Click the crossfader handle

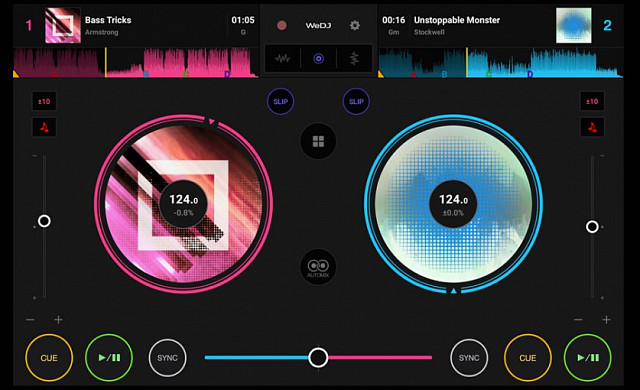tap(318, 357)
